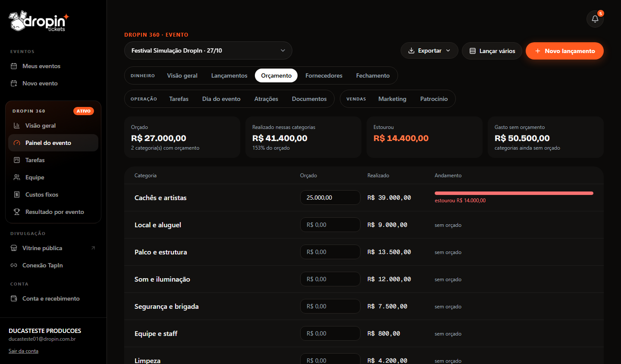Click the Segurança e brigada budget field
The width and height of the screenshot is (621, 364).
(330, 306)
